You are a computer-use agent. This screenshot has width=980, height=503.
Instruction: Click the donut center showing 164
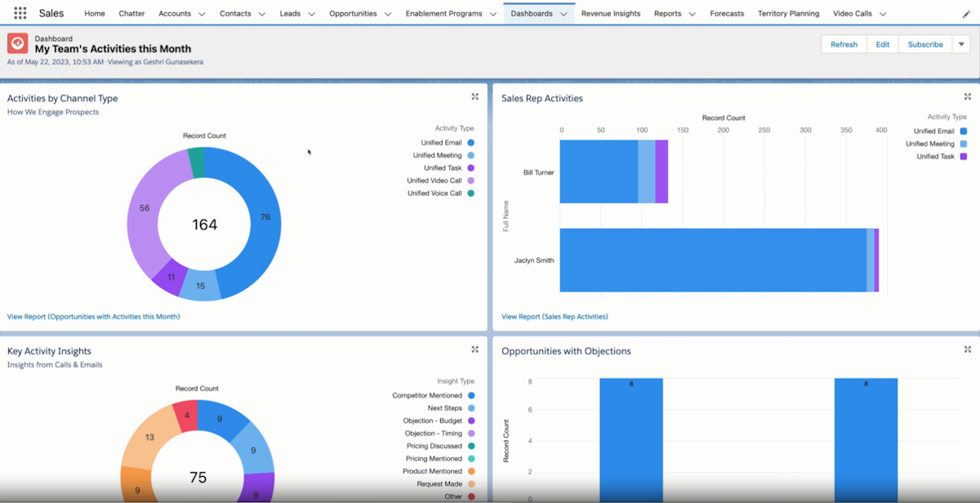pos(203,222)
